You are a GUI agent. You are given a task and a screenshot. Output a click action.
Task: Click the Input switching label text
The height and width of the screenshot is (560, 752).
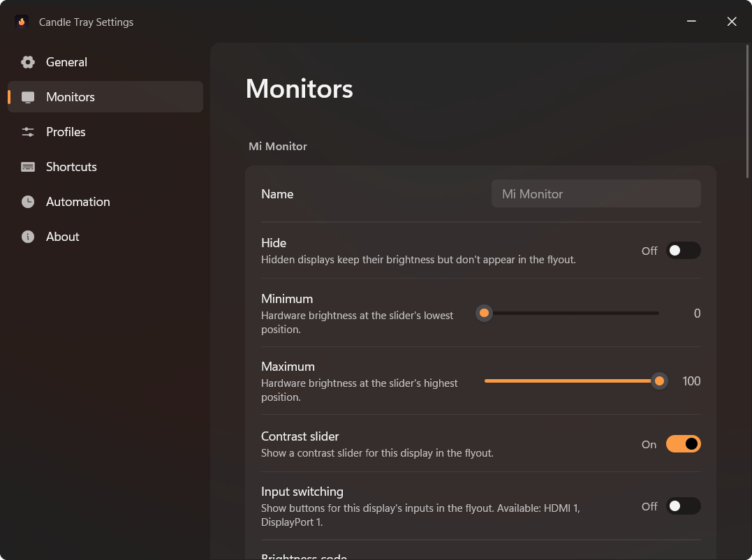pos(302,492)
